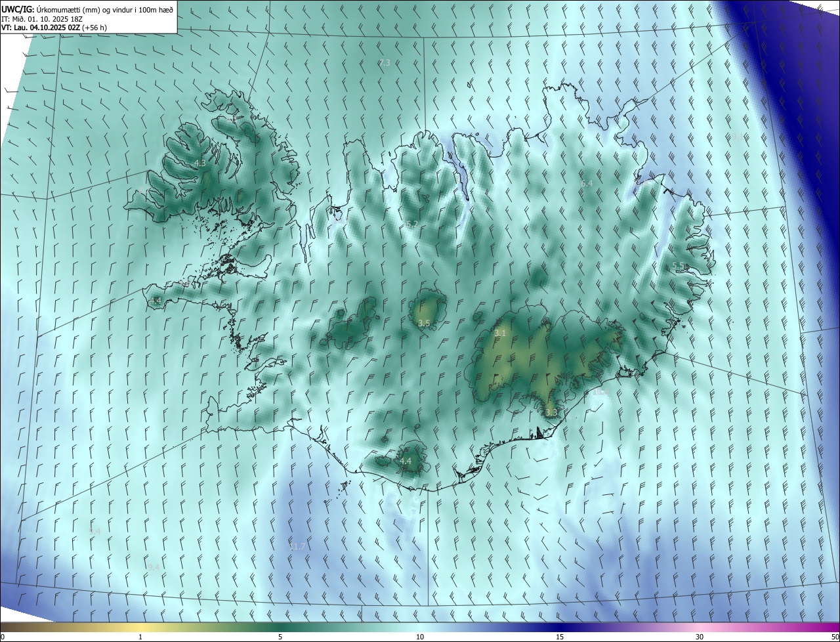Click the 11.7 value over the southern sea
This screenshot has height=642, width=840.
[297, 547]
